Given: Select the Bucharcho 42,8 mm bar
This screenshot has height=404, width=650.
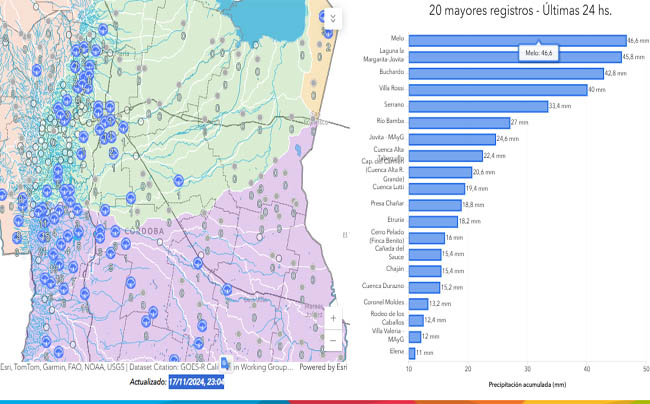Looking at the screenshot, I should [x=507, y=73].
